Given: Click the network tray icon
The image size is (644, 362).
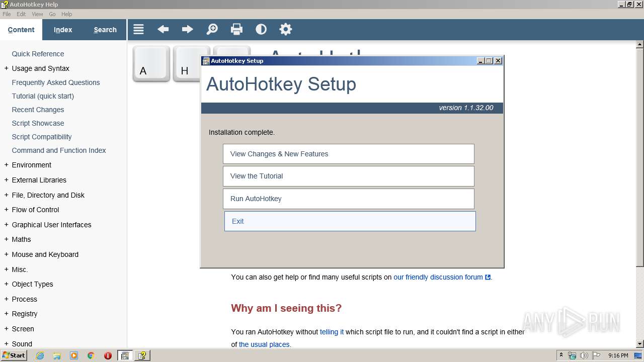Looking at the screenshot, I should 572,355.
